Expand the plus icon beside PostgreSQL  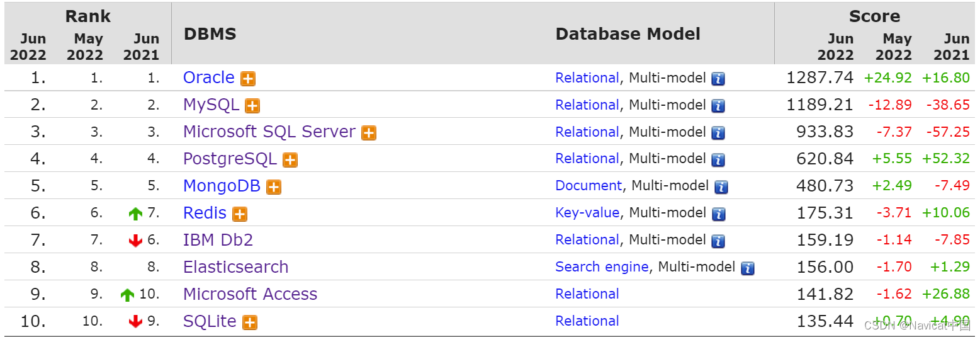pyautogui.click(x=290, y=160)
